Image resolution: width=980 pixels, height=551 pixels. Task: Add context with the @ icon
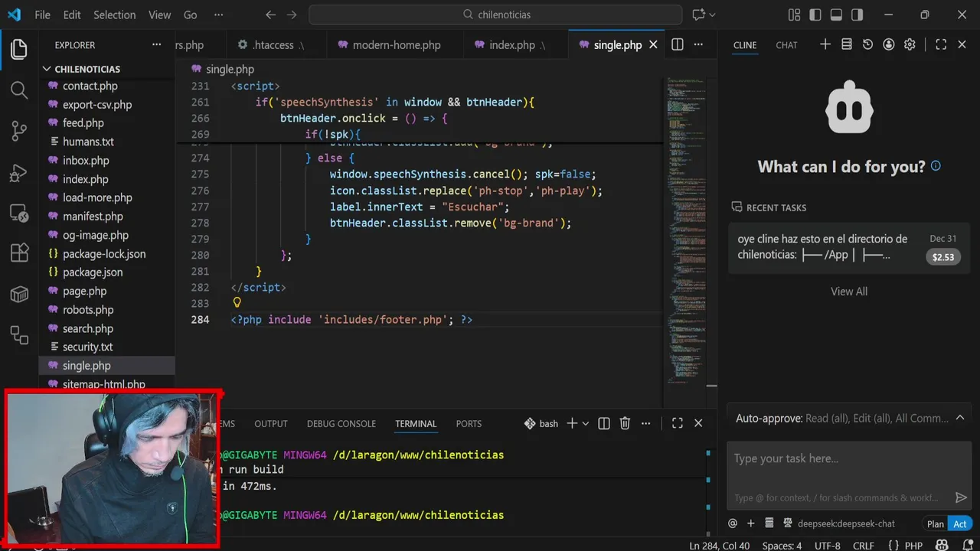click(x=733, y=523)
